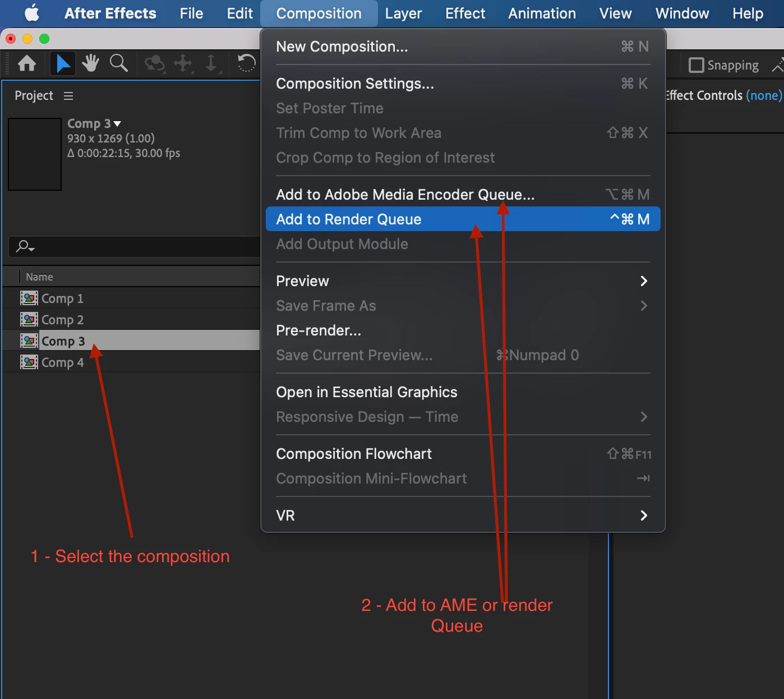784x699 pixels.
Task: Choose Composition Flowchart
Action: click(x=463, y=454)
